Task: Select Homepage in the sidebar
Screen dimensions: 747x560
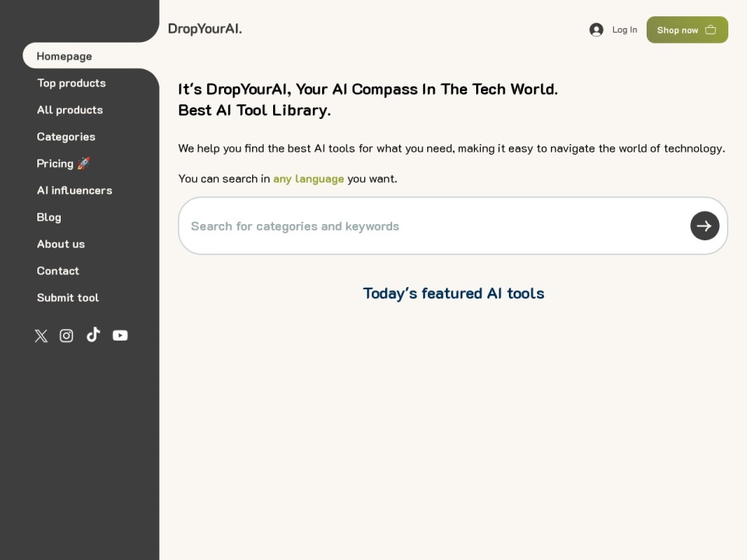Action: coord(65,56)
